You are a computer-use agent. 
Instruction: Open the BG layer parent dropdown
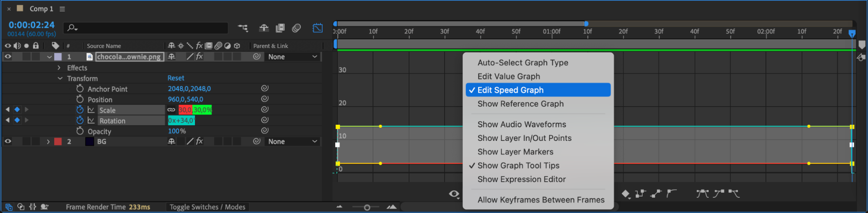point(292,141)
